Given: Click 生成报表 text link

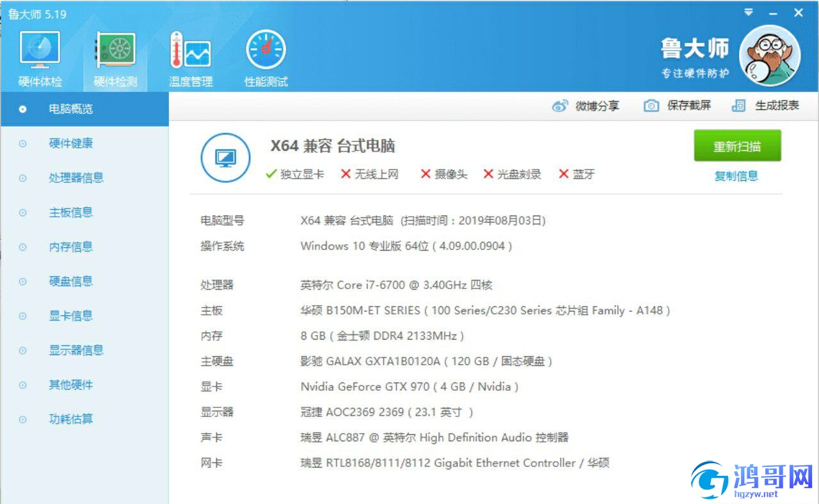Looking at the screenshot, I should point(777,106).
